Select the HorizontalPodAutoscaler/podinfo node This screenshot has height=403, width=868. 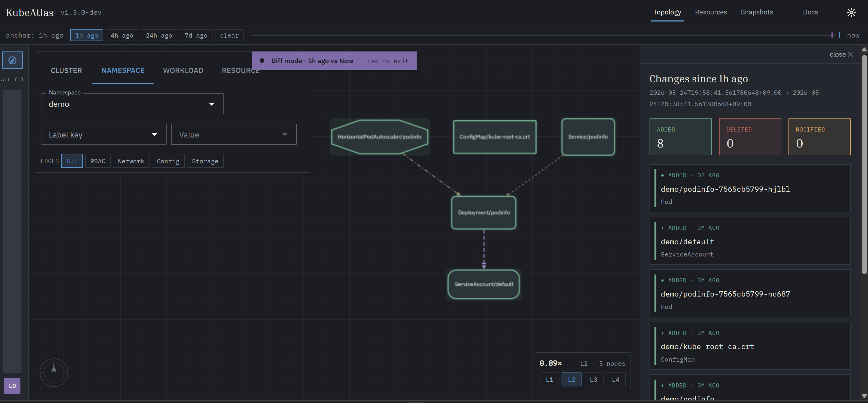(379, 137)
